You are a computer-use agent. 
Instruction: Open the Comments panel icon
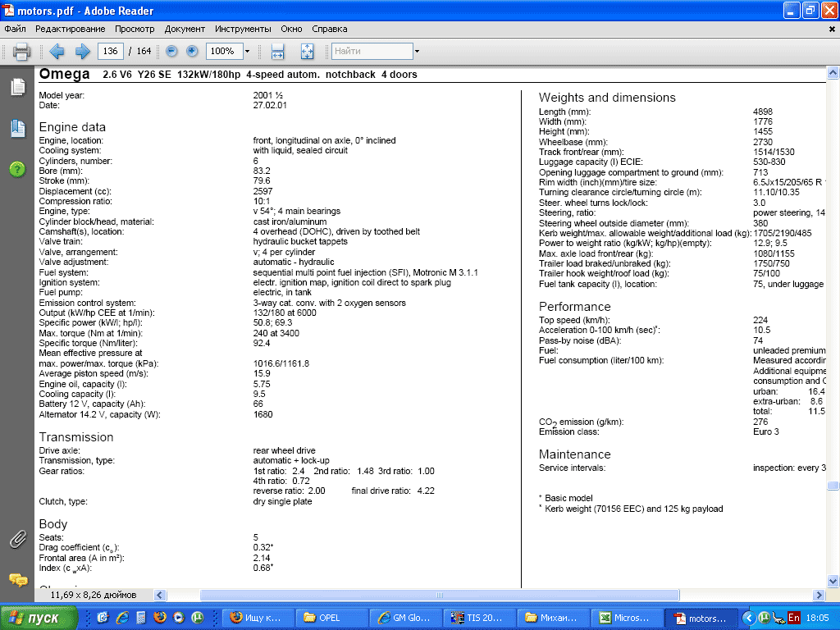click(x=18, y=580)
